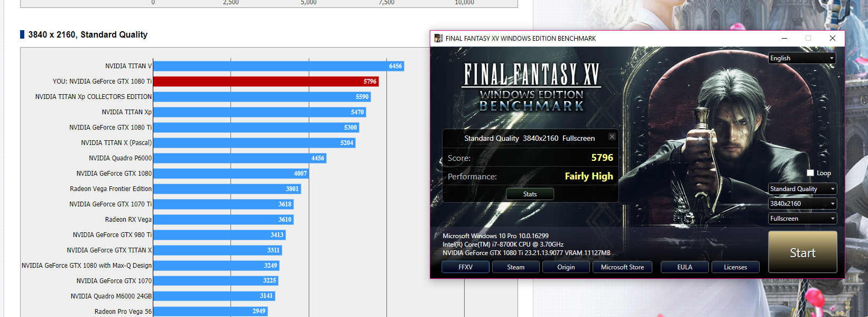The width and height of the screenshot is (868, 317).
Task: Click the 'NVIDIA TITAN X (Pascal)' label
Action: pos(116,143)
